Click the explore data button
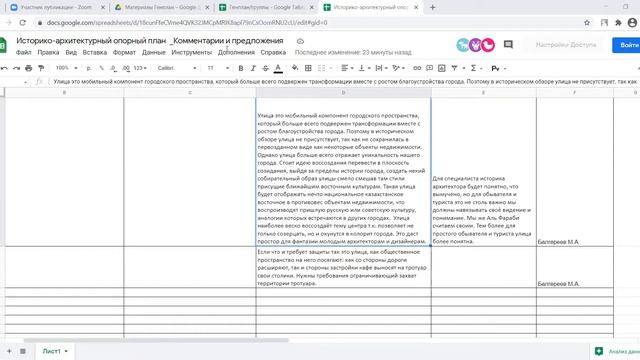640x360 pixels. click(x=616, y=351)
